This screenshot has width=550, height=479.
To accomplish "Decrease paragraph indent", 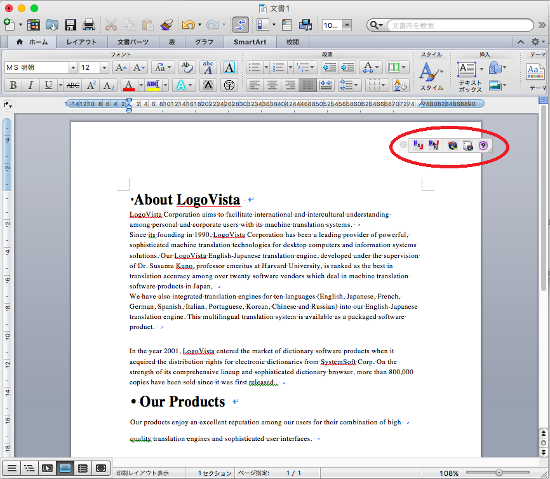I will pyautogui.click(x=330, y=67).
